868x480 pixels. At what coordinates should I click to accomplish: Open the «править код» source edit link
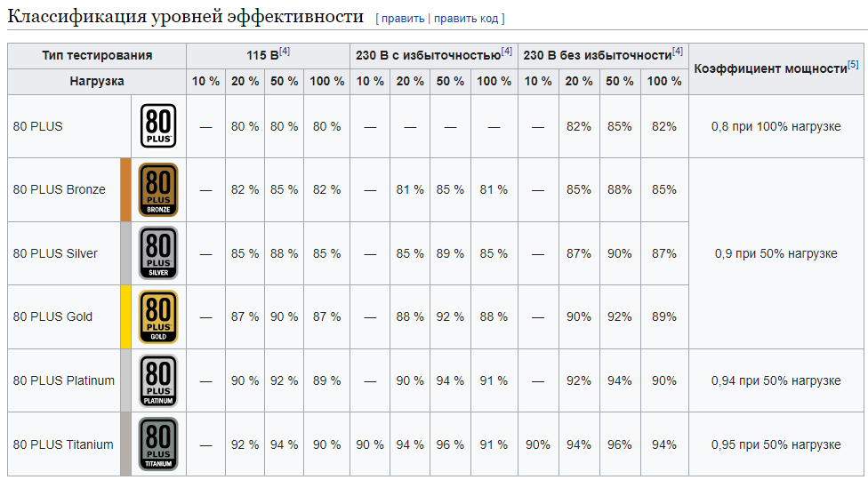tap(467, 18)
